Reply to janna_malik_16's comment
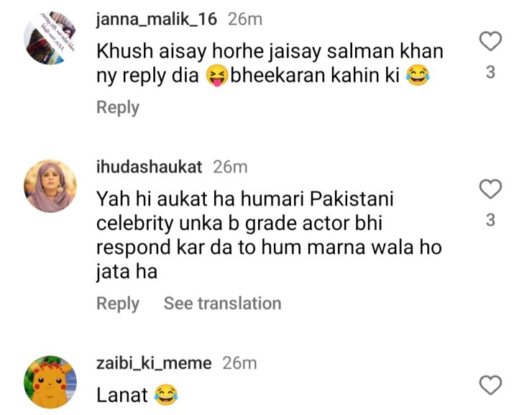 click(118, 107)
